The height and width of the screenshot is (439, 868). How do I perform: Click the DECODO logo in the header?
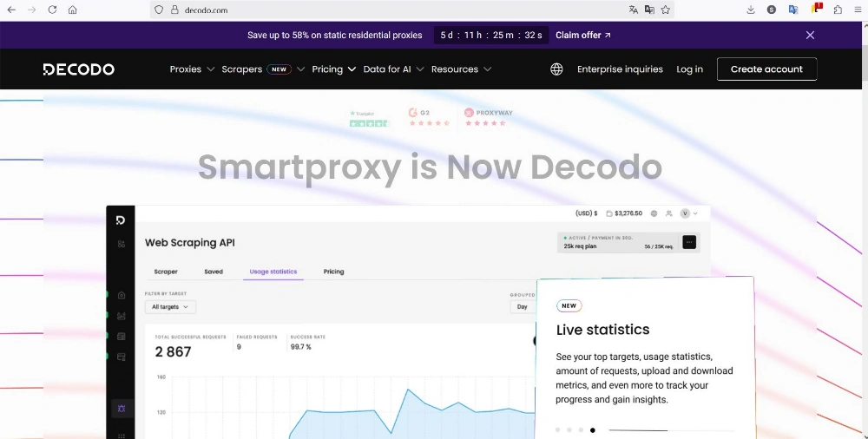[x=79, y=69]
